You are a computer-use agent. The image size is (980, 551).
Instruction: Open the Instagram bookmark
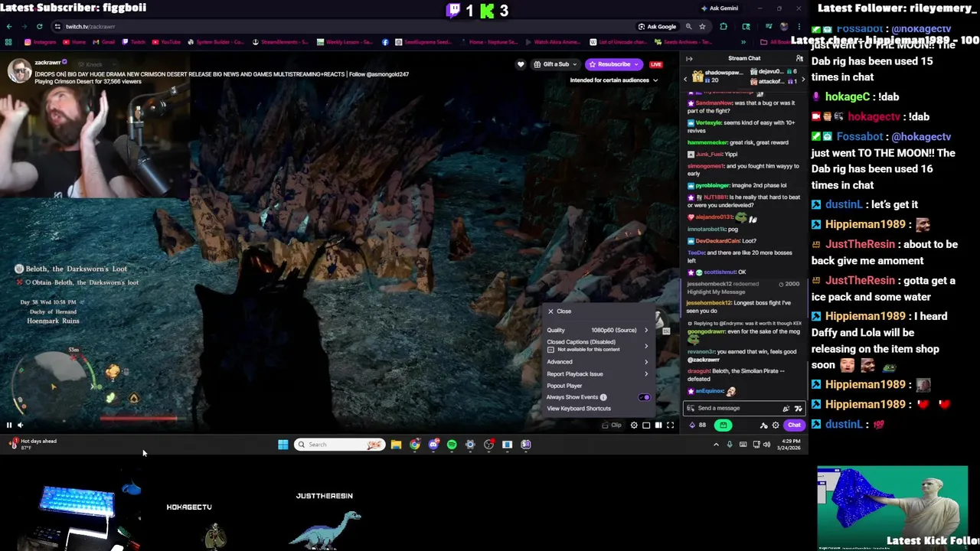[x=41, y=42]
